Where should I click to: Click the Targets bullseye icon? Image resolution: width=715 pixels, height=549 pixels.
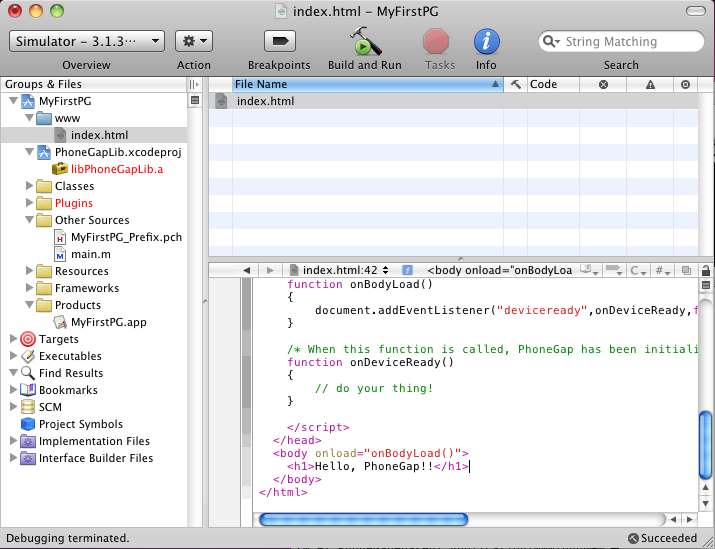pyautogui.click(x=28, y=339)
